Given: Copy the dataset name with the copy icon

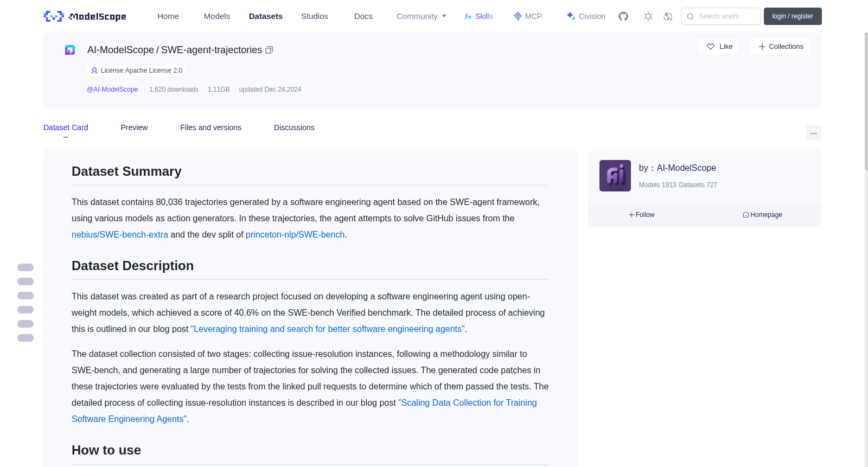Looking at the screenshot, I should pos(269,50).
